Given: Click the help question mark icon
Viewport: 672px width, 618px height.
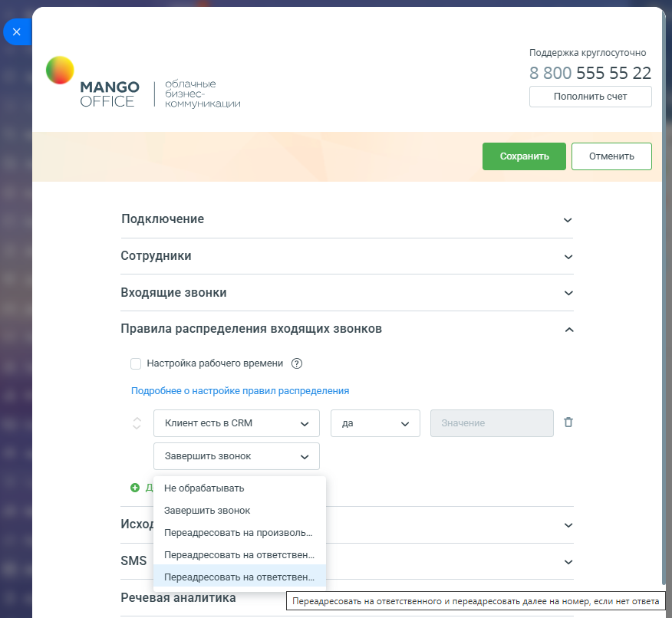Looking at the screenshot, I should [297, 363].
